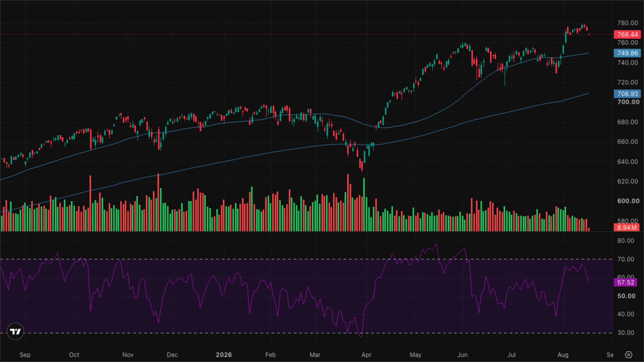Viewport: 644px width, 362px height.
Task: Click the Nov time axis label
Action: [128, 355]
